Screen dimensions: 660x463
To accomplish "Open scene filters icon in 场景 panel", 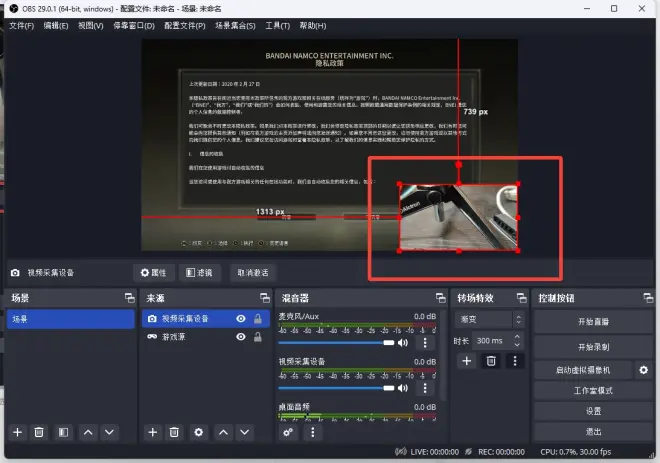I will pyautogui.click(x=62, y=432).
